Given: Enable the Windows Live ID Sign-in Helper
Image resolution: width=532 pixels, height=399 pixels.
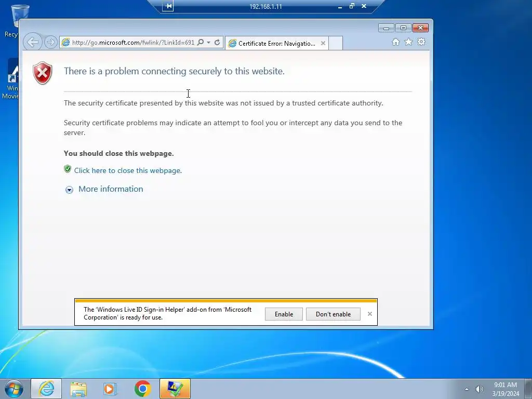Looking at the screenshot, I should coord(284,314).
